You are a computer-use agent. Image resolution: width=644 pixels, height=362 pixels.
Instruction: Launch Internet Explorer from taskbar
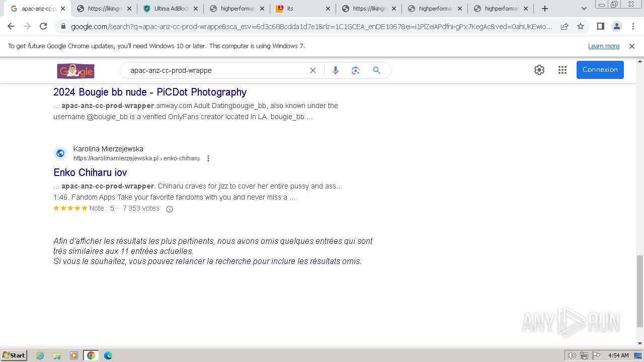pos(40,355)
